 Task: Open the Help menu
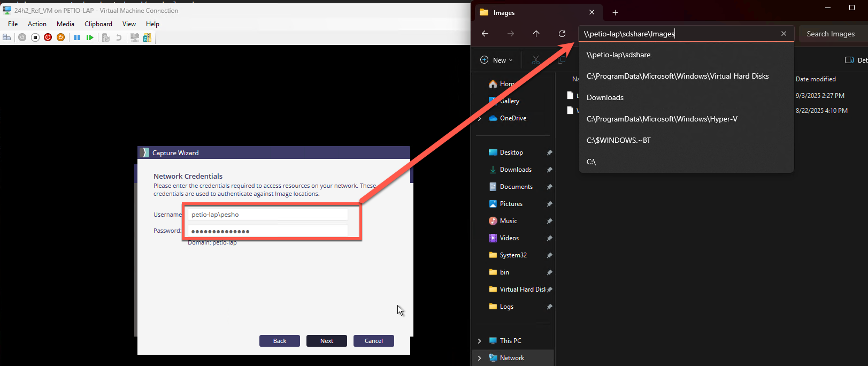coord(152,24)
